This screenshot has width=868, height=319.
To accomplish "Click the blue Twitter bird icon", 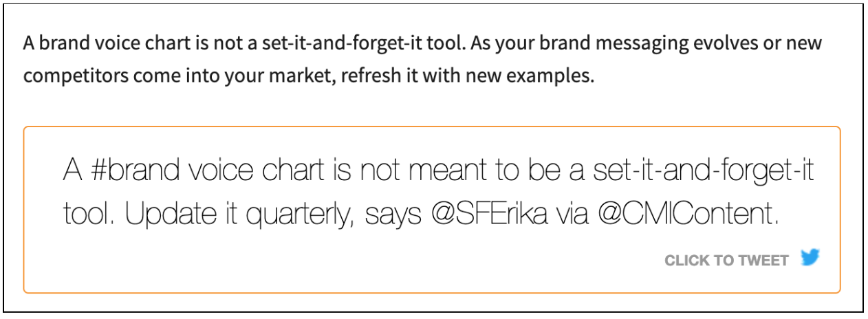I will 810,258.
